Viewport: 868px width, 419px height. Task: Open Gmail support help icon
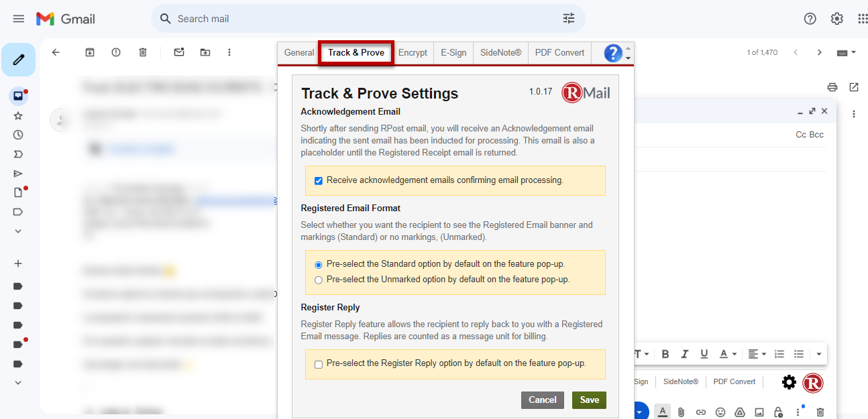(x=810, y=19)
